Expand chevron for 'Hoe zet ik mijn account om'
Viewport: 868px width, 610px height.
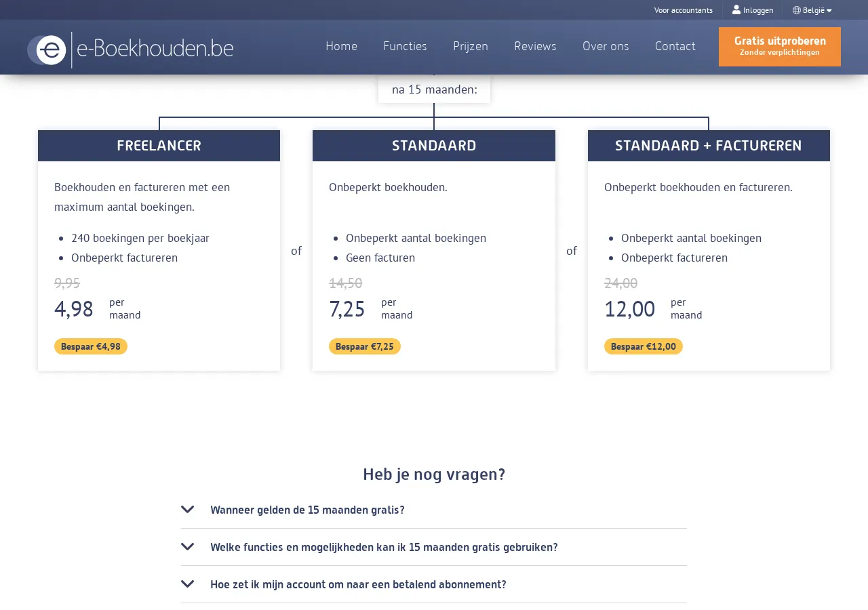click(x=188, y=584)
